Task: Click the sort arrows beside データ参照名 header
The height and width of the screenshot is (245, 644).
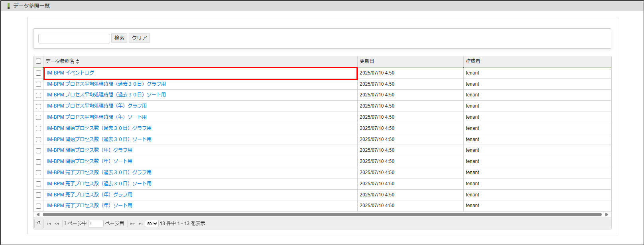Action: point(77,61)
